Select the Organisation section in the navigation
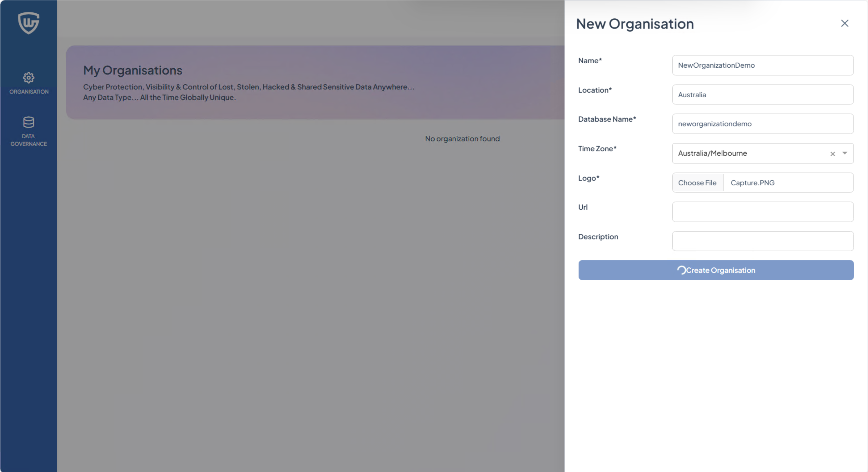This screenshot has width=868, height=472. click(29, 83)
